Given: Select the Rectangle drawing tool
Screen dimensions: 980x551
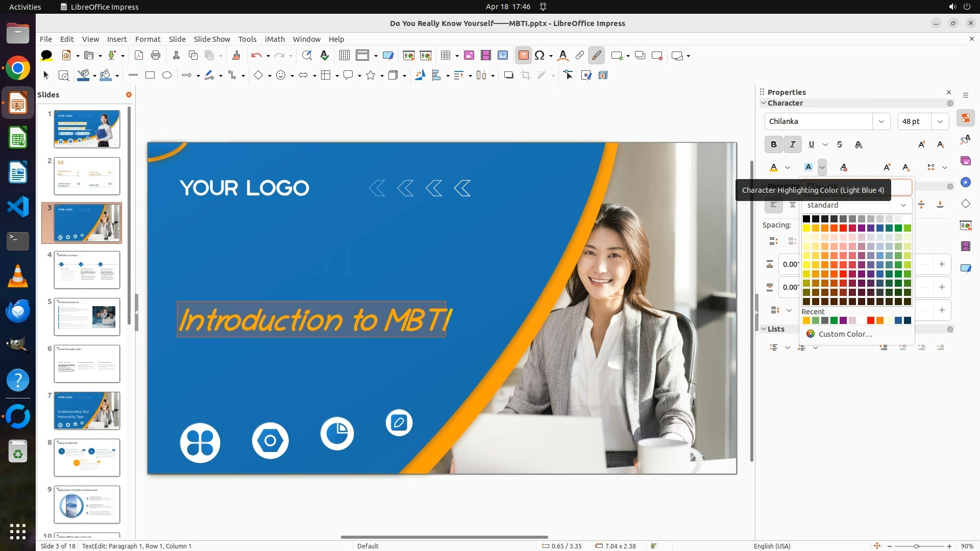Looking at the screenshot, I should (x=150, y=75).
